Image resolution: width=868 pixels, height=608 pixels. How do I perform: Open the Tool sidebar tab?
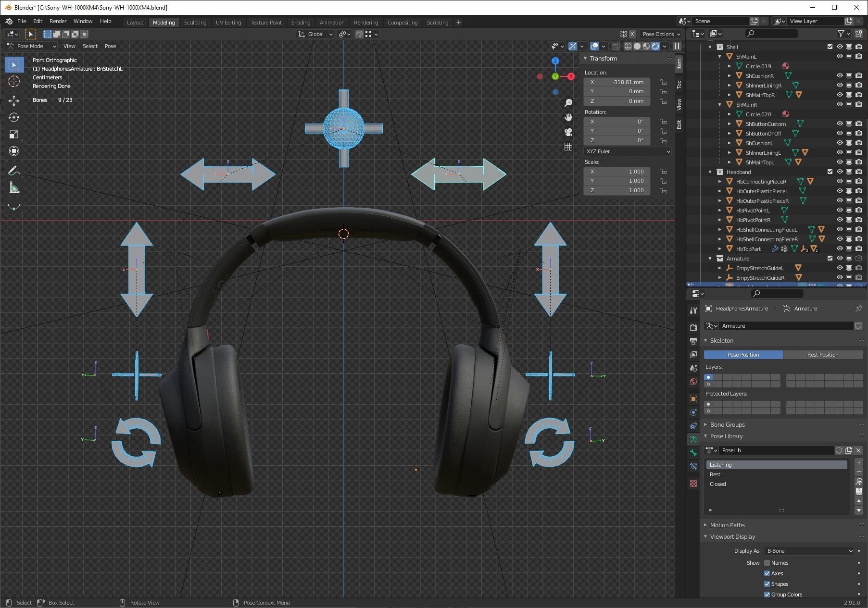(679, 84)
